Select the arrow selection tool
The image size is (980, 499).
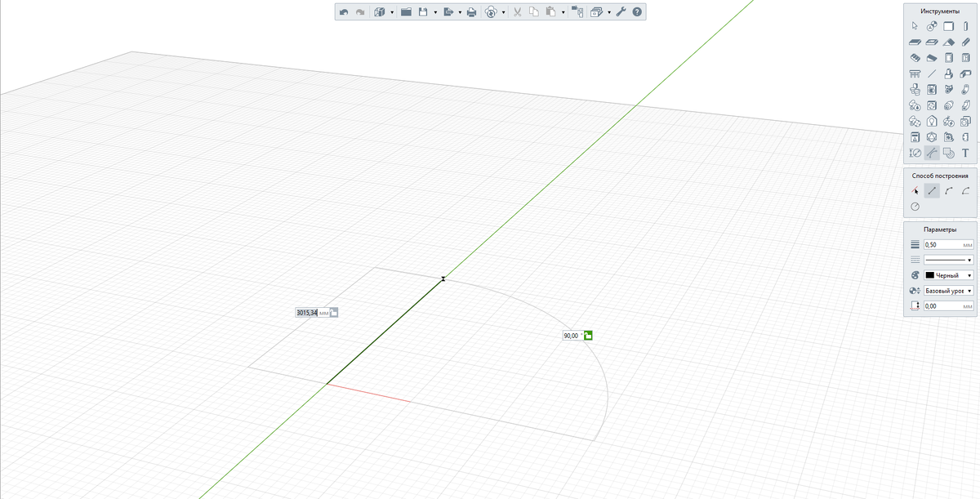915,26
